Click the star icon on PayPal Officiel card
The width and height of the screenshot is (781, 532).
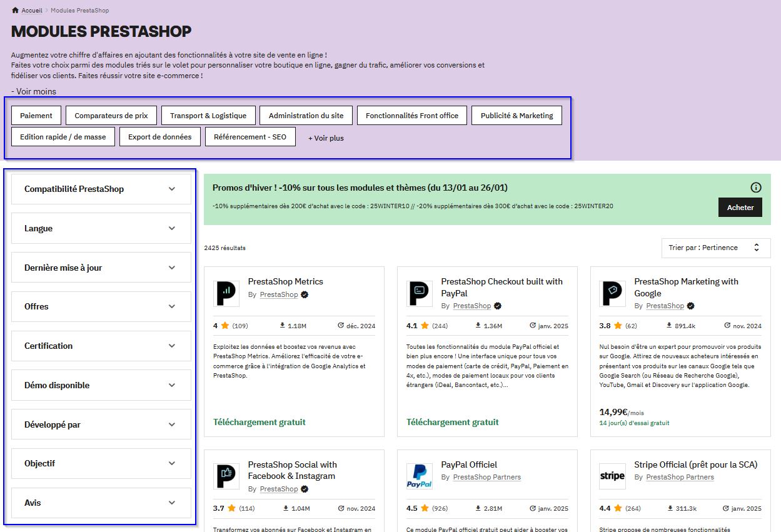click(425, 508)
